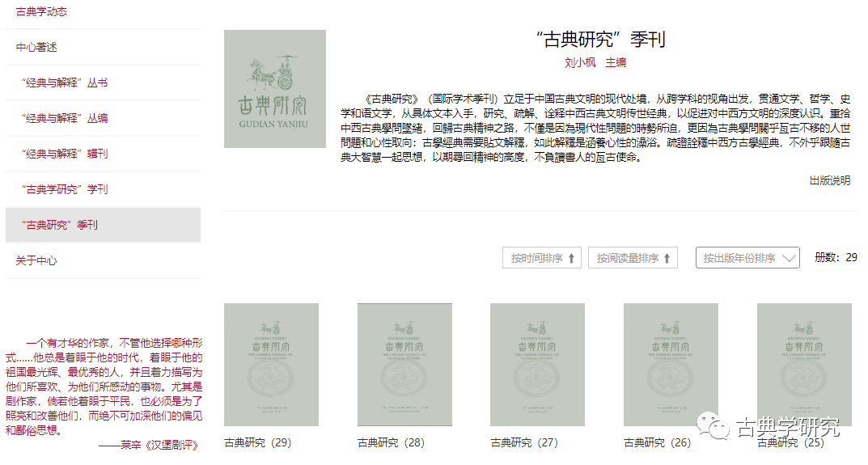The height and width of the screenshot is (465, 868).
Task: Click the large 古典研究 journal cover image
Action: pyautogui.click(x=274, y=89)
